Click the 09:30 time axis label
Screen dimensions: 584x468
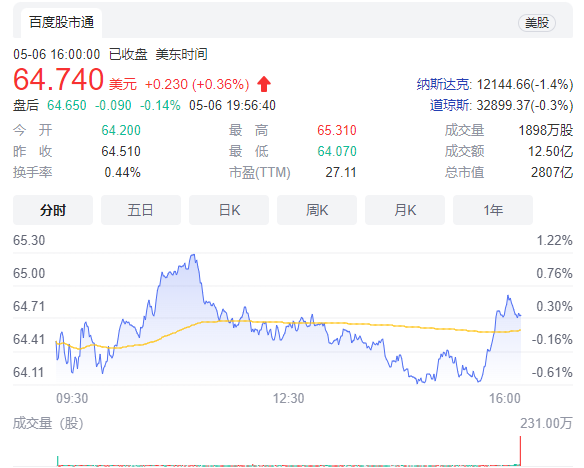[x=72, y=398]
